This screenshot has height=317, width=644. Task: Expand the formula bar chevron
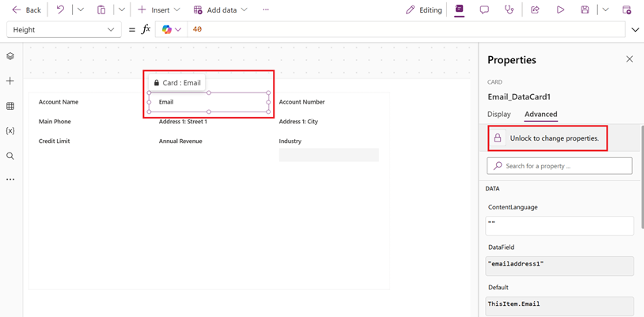click(x=635, y=29)
